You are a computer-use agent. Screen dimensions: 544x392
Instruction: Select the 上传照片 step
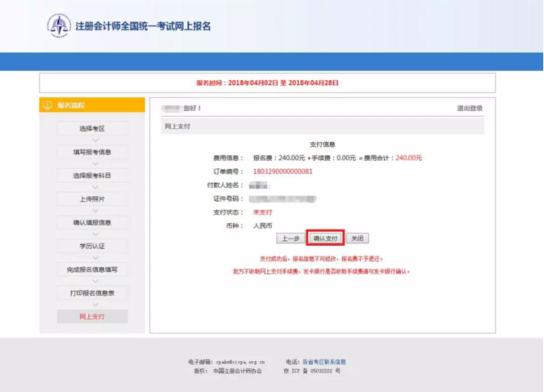coord(92,199)
